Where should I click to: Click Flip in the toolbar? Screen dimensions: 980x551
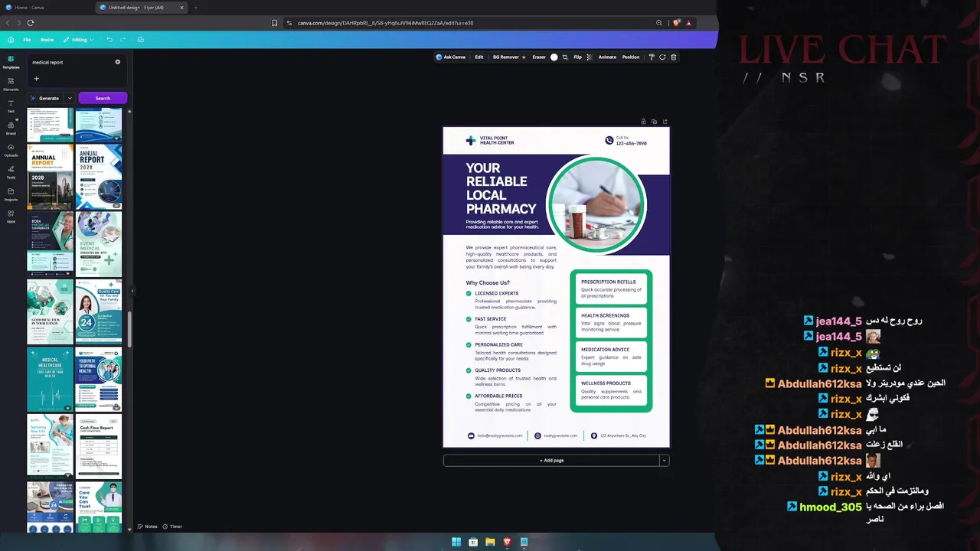click(577, 57)
